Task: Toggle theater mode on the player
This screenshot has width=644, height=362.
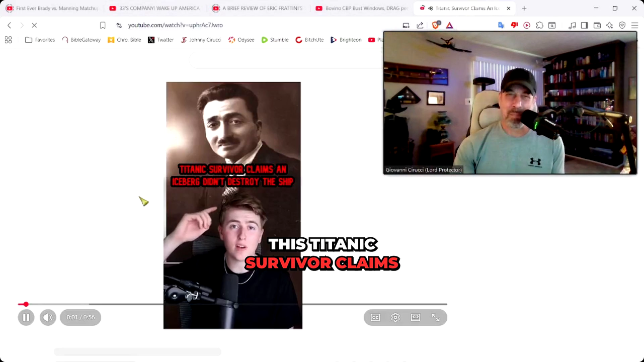Action: pos(416,317)
